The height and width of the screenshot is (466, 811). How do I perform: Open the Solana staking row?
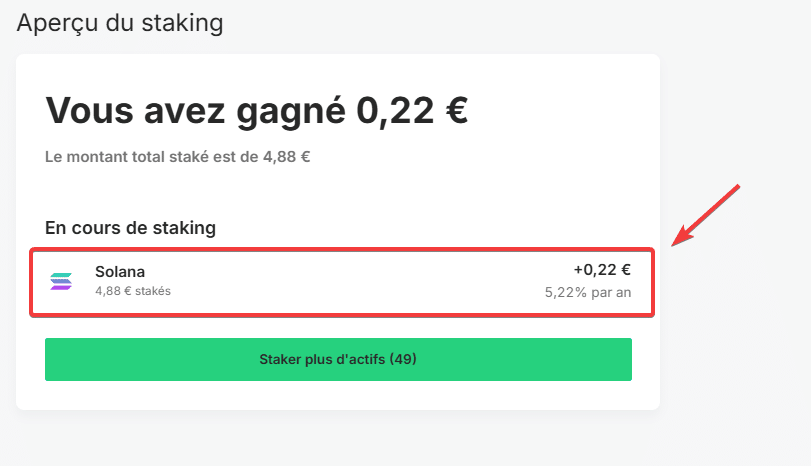coord(342,282)
